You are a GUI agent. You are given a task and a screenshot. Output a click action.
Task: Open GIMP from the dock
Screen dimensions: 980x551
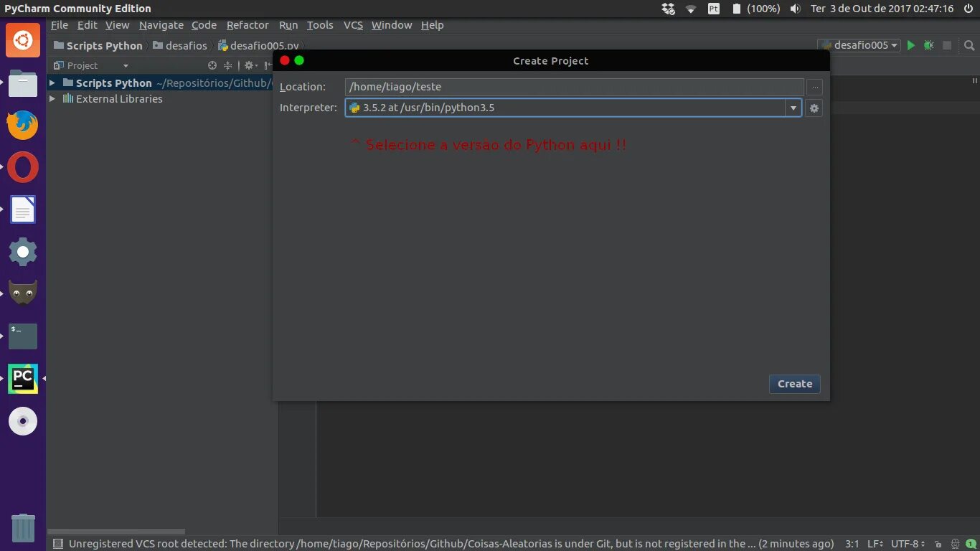tap(23, 293)
